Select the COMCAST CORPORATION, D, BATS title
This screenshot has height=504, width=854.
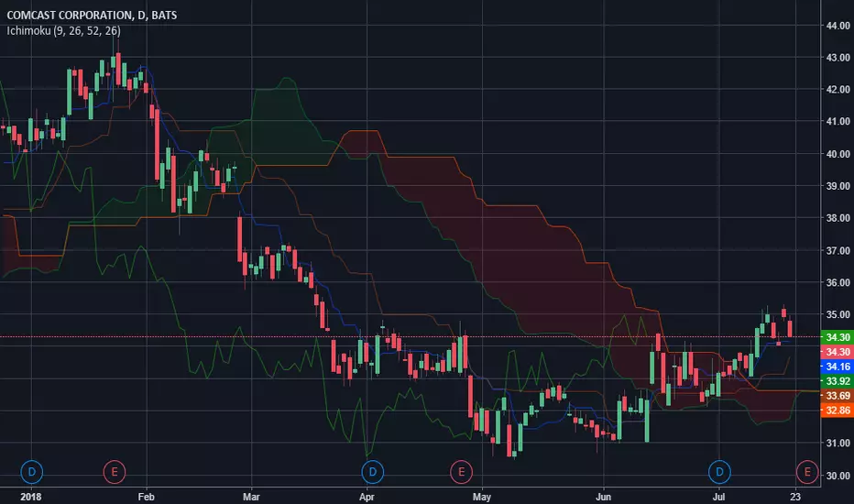92,16
